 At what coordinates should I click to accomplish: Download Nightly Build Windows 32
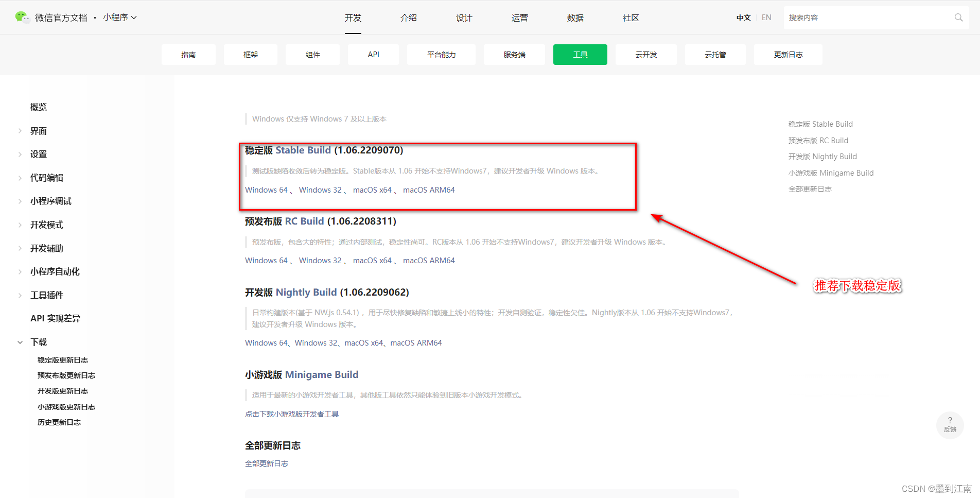[x=316, y=343]
